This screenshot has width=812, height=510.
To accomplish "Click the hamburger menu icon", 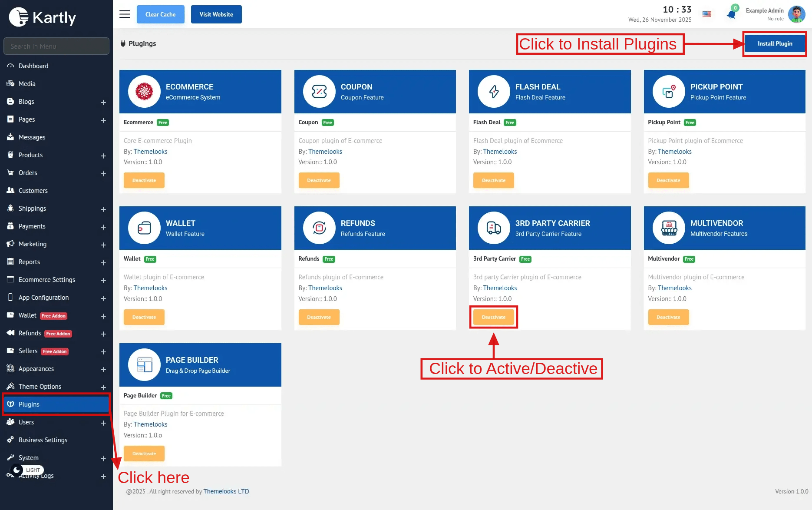I will (125, 14).
